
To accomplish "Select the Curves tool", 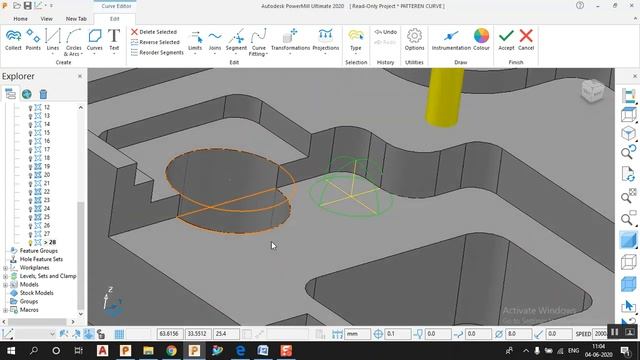I will click(x=95, y=41).
